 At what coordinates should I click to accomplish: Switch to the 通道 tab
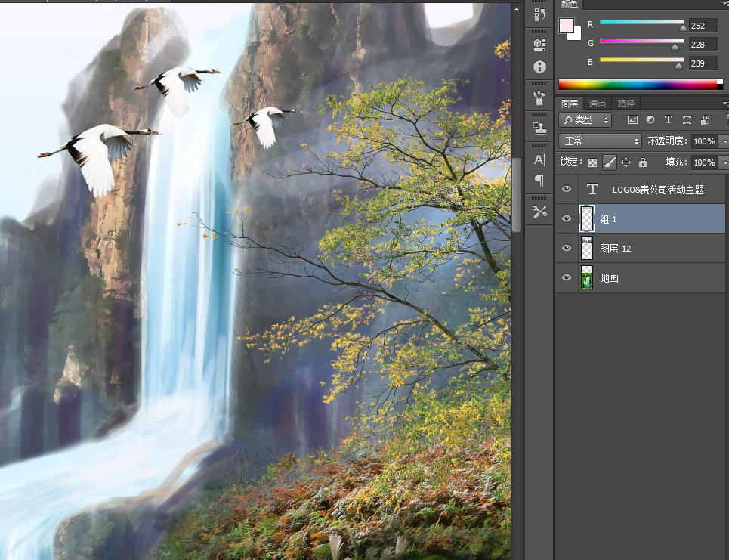pos(598,104)
